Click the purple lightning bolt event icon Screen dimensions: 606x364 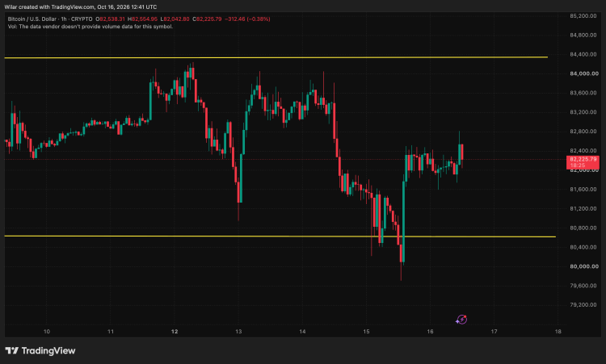click(x=461, y=320)
